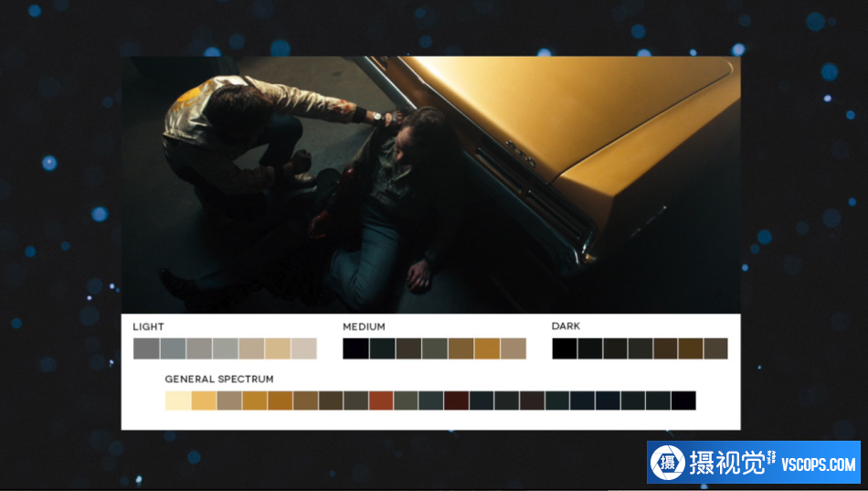Select the fifth tan swatch in LIGHT row
This screenshot has height=491, width=868.
pyautogui.click(x=251, y=348)
